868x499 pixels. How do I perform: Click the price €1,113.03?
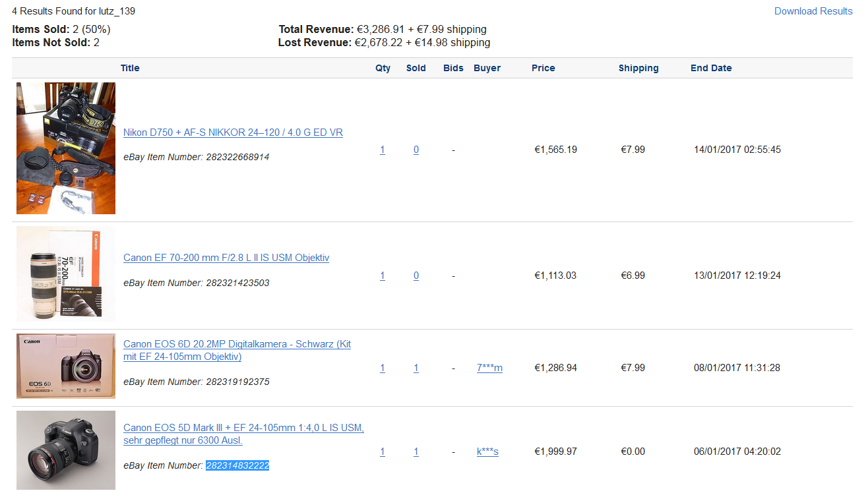coord(555,276)
